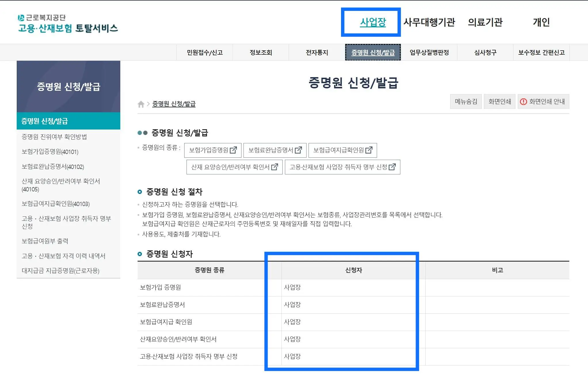
Task: Click the home icon in the breadcrumb
Action: (x=141, y=104)
